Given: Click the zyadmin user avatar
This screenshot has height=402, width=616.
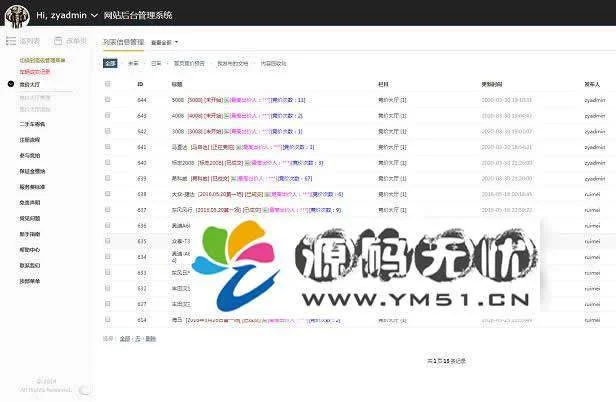Looking at the screenshot, I should click(x=14, y=16).
